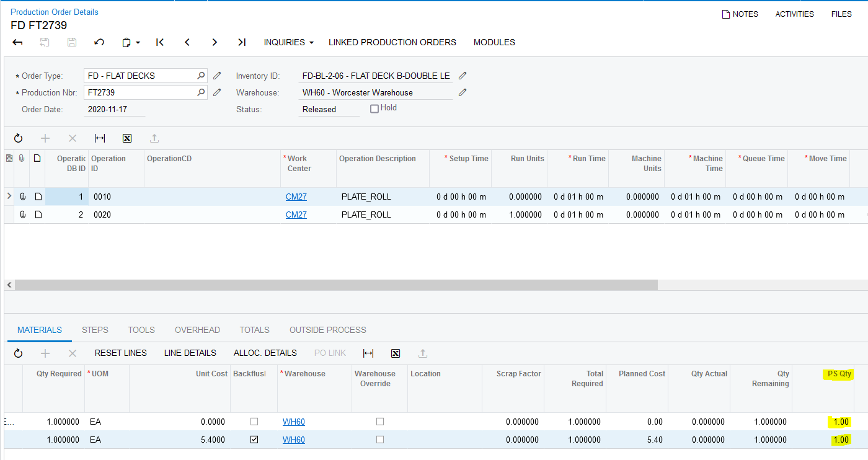Click the back arrow toolbar icon
Screen dimensions: 868x460
[x=18, y=42]
